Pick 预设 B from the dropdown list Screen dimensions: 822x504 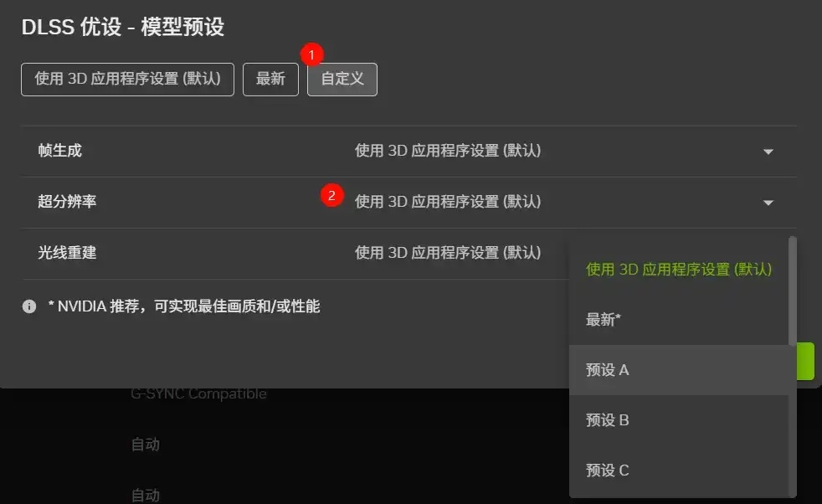pyautogui.click(x=679, y=419)
